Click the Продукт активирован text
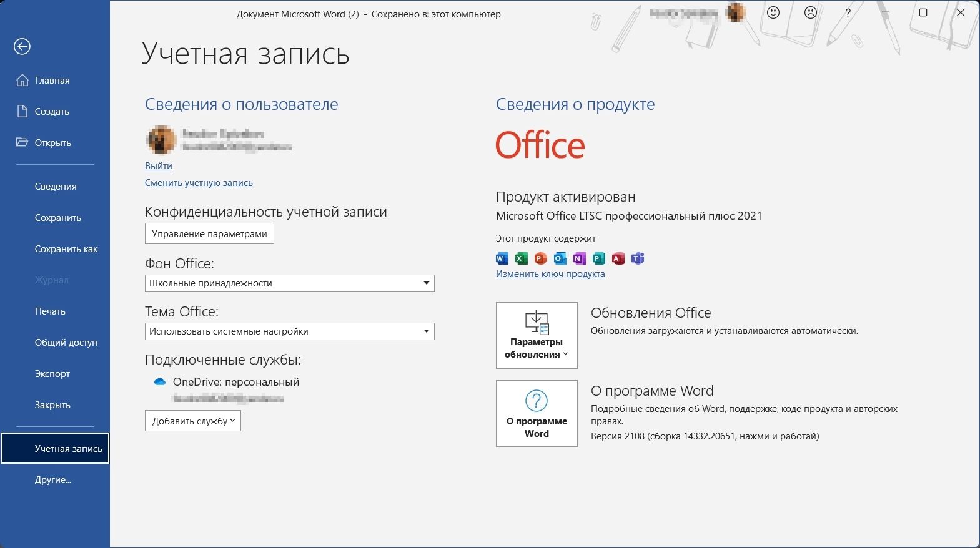The width and height of the screenshot is (980, 548). (565, 197)
